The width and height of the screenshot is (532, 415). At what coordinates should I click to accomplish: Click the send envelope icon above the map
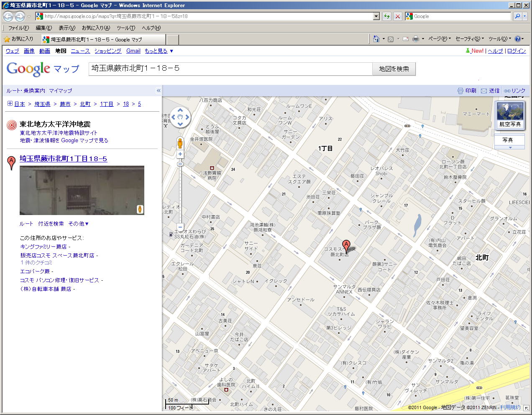484,91
